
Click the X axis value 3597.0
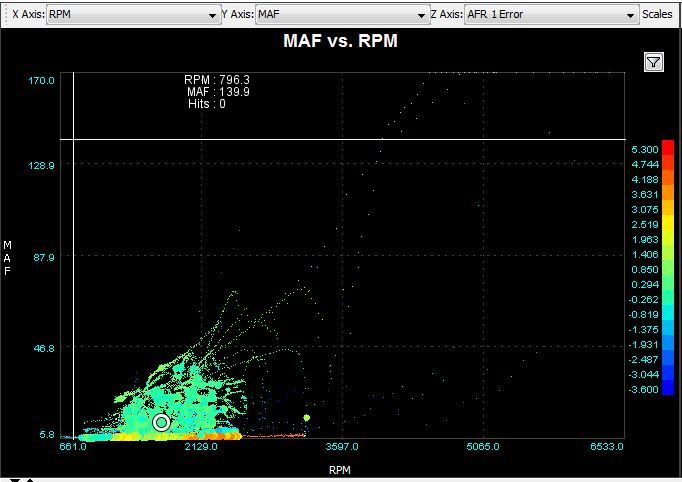(342, 446)
